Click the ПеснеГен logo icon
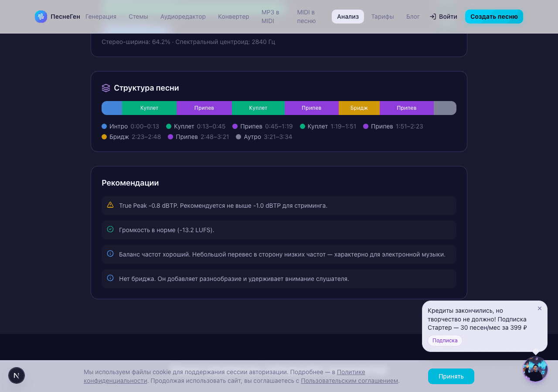Viewport: 558px width, 392px height. [x=41, y=17]
